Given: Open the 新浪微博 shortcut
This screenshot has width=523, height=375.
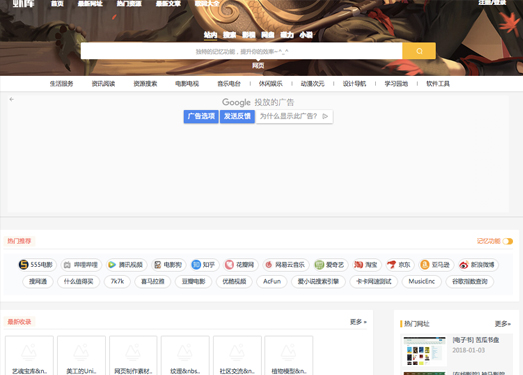Looking at the screenshot, I should pos(478,265).
